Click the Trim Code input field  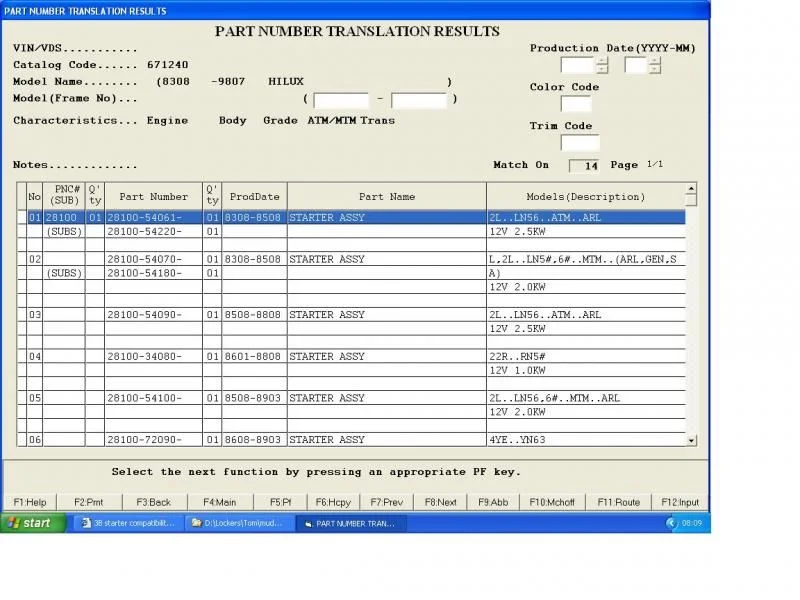580,142
